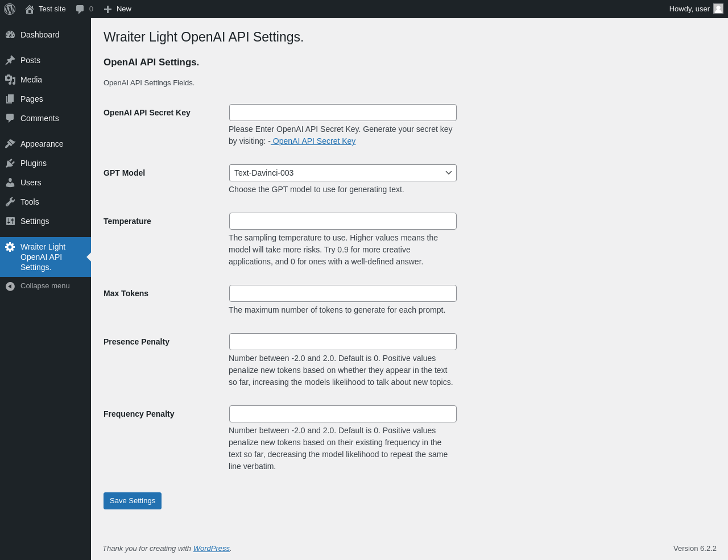This screenshot has height=560, width=728.
Task: Open Appearance menu label
Action: (x=42, y=144)
